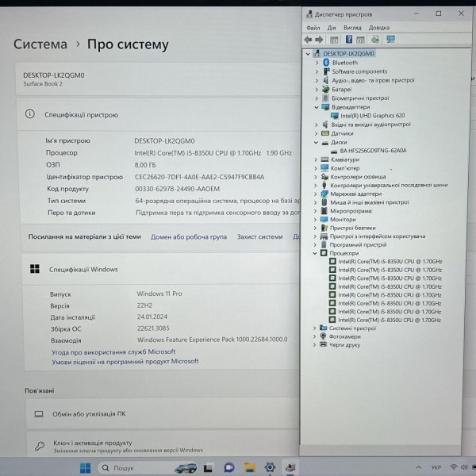
Task: Click the Wi-Fi tray icon
Action: [x=454, y=467]
